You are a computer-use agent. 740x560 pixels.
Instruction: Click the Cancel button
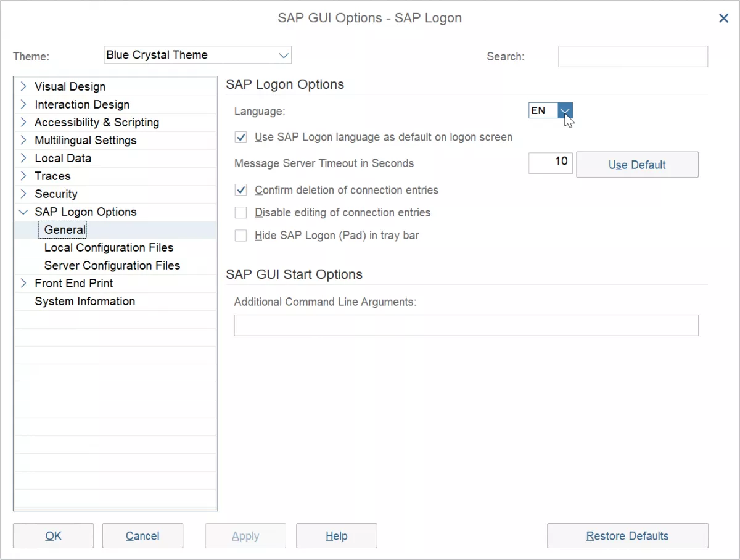[142, 536]
